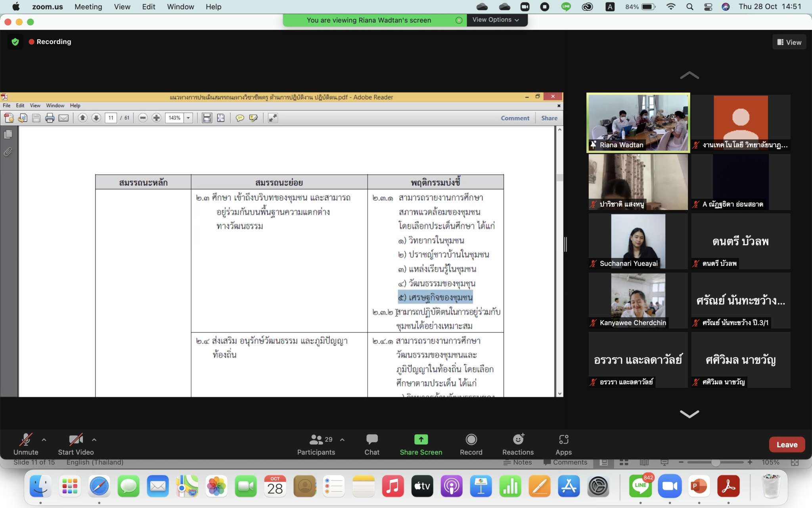812x508 pixels.
Task: Click the green Share Screen icon
Action: [x=421, y=440]
